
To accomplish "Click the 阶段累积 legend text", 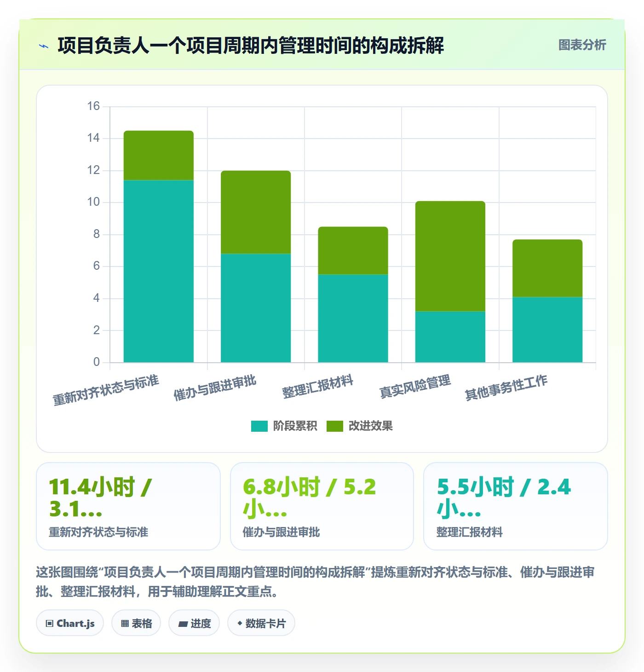I will (x=295, y=426).
